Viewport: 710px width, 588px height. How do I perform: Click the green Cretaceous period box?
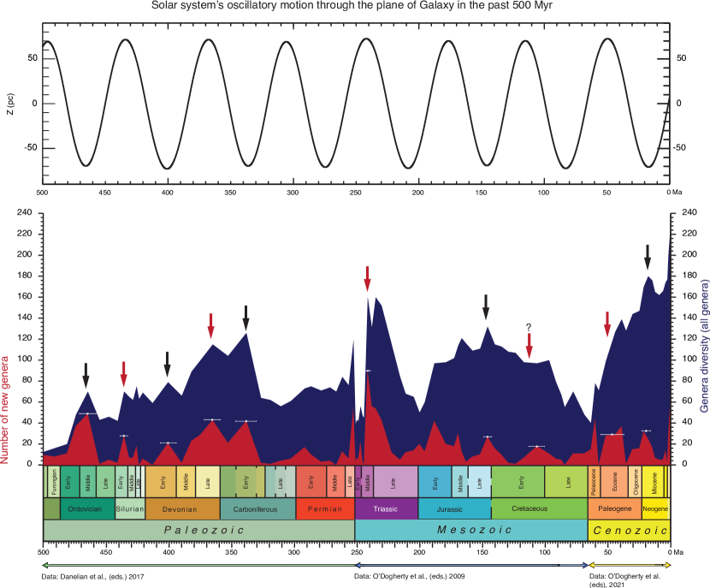(539, 508)
